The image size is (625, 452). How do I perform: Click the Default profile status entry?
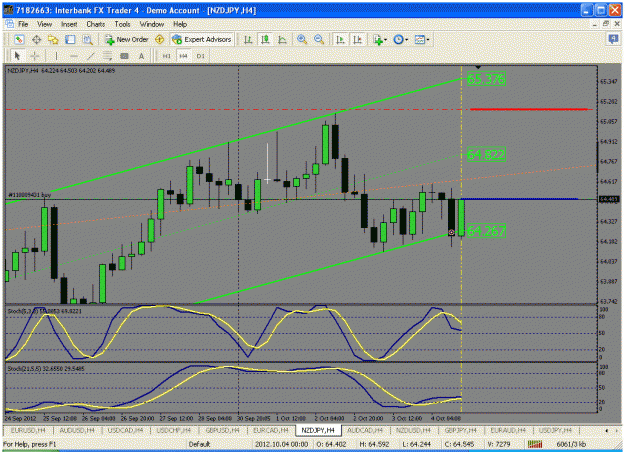click(199, 444)
